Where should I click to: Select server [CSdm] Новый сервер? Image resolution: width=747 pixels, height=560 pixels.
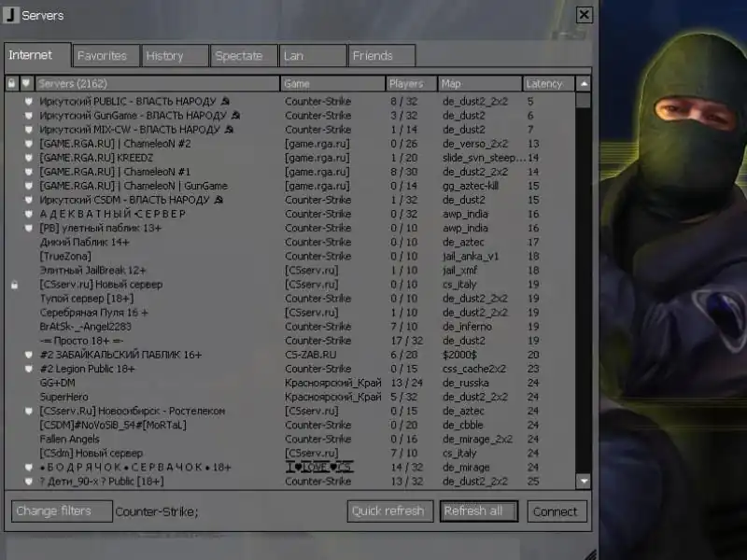(x=289, y=454)
